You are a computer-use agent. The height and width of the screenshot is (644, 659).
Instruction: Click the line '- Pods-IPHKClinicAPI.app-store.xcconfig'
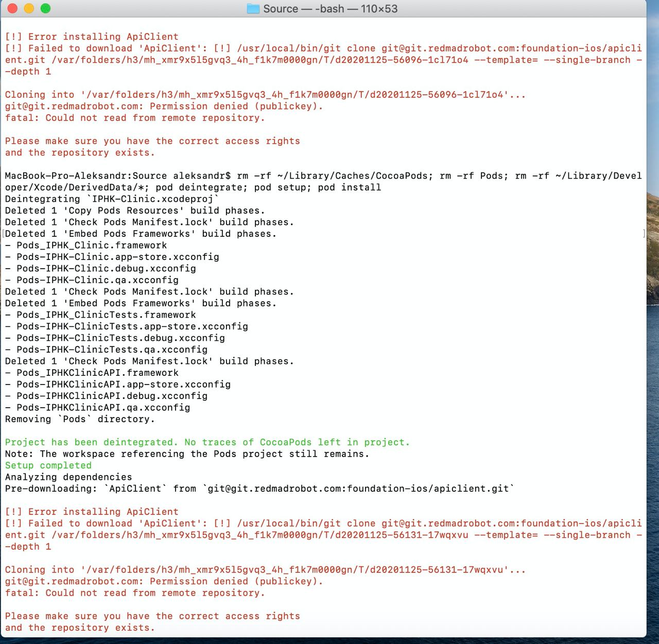tap(118, 384)
